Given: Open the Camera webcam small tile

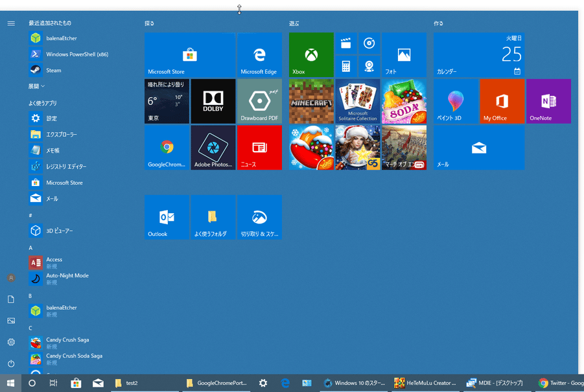Looking at the screenshot, I should point(369,67).
